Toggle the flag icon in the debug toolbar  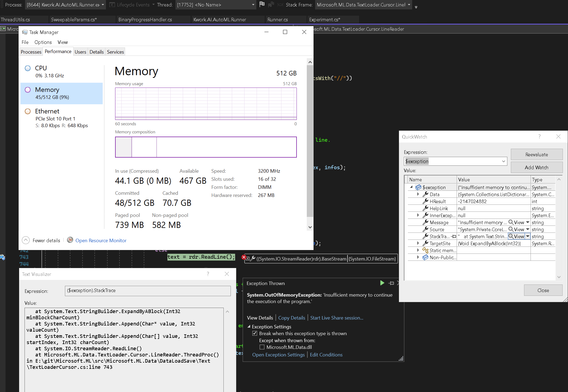click(261, 4)
